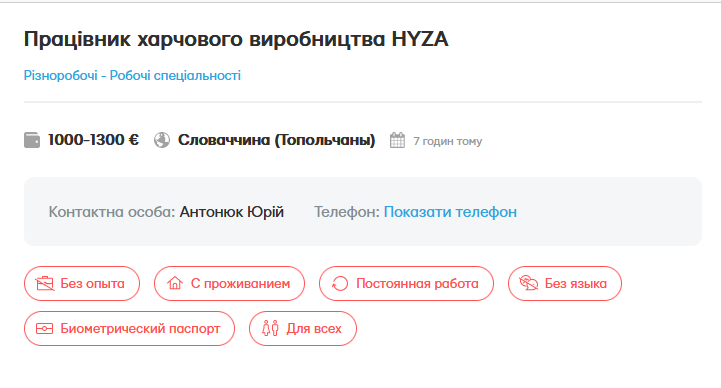Screen dimensions: 721x388
Task: Select the Без опыта tag
Action: (82, 284)
